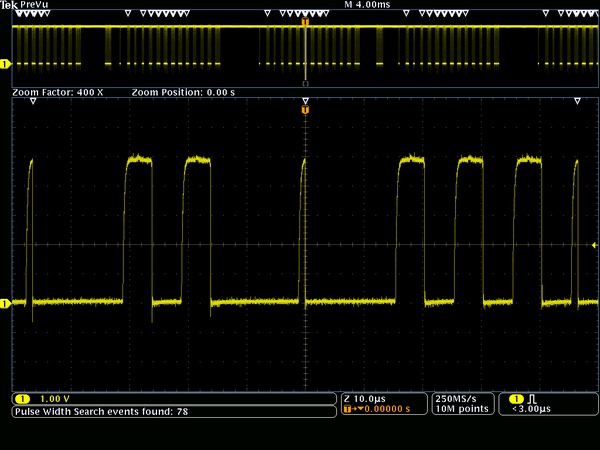
Task: Click the trigger source channel 1 badge
Action: (x=517, y=398)
